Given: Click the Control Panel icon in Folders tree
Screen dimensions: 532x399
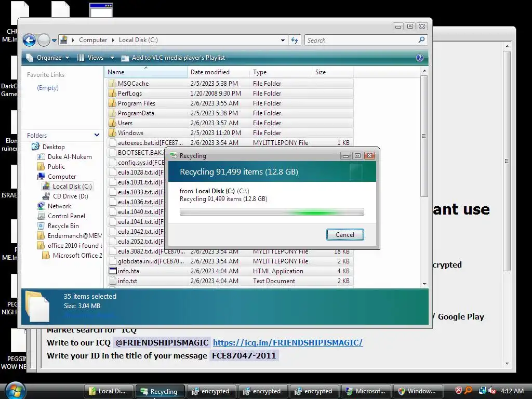Looking at the screenshot, I should pos(41,216).
